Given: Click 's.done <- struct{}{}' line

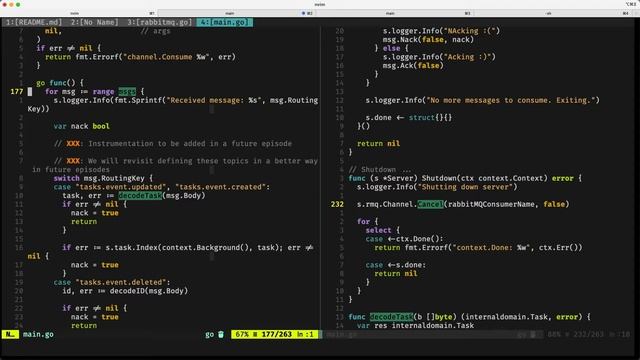Looking at the screenshot, I should (409, 118).
